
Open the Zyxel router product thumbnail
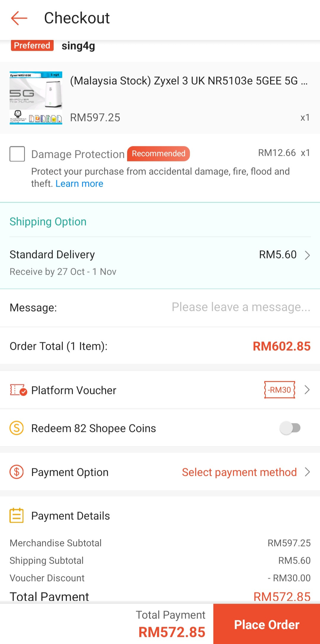36,98
